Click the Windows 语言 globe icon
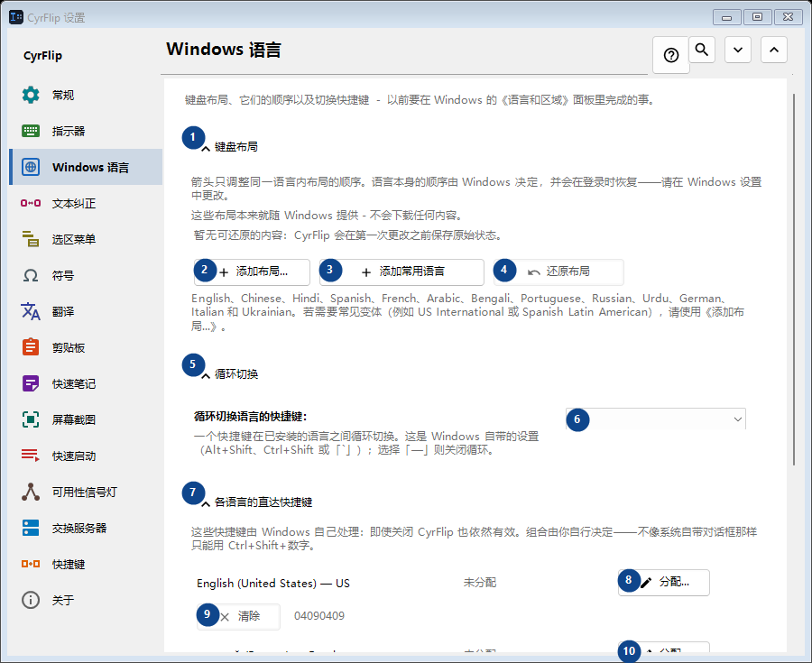812x663 pixels. 31,167
